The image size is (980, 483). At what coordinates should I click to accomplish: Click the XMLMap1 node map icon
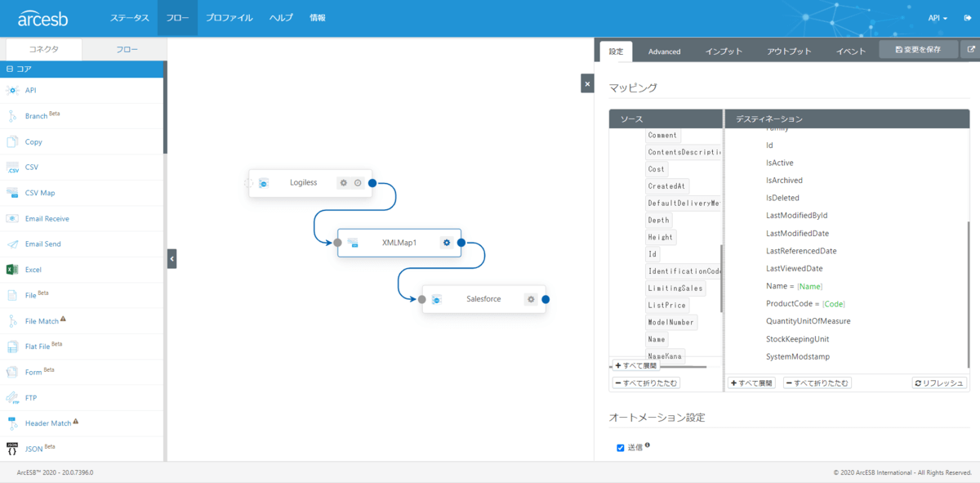[353, 243]
